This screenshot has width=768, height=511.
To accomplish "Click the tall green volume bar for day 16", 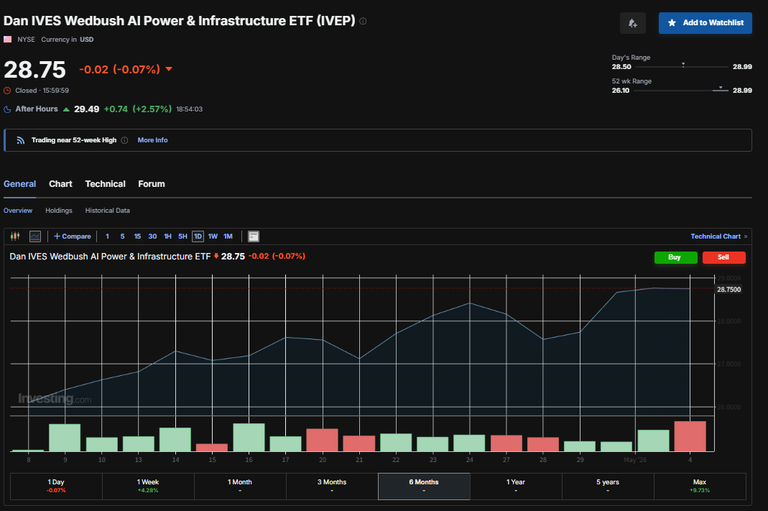I will pos(249,437).
